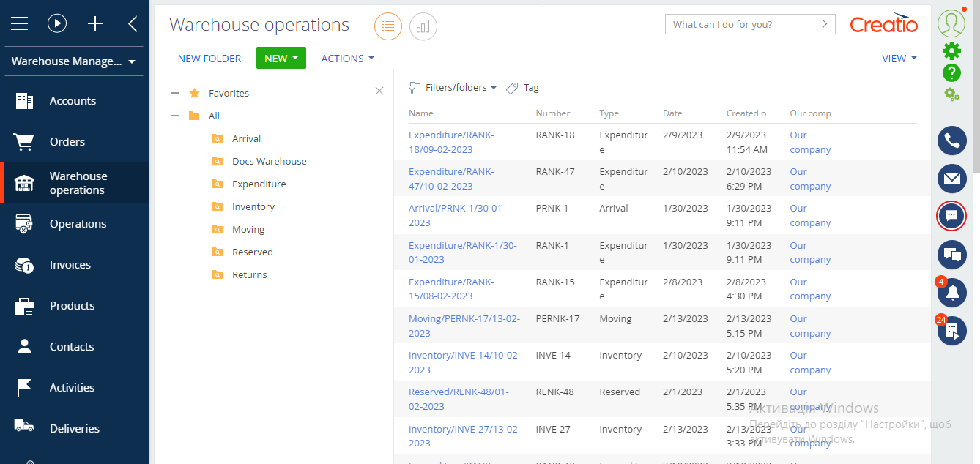The height and width of the screenshot is (464, 980).
Task: Click the NEW FOLDER button
Action: 209,59
